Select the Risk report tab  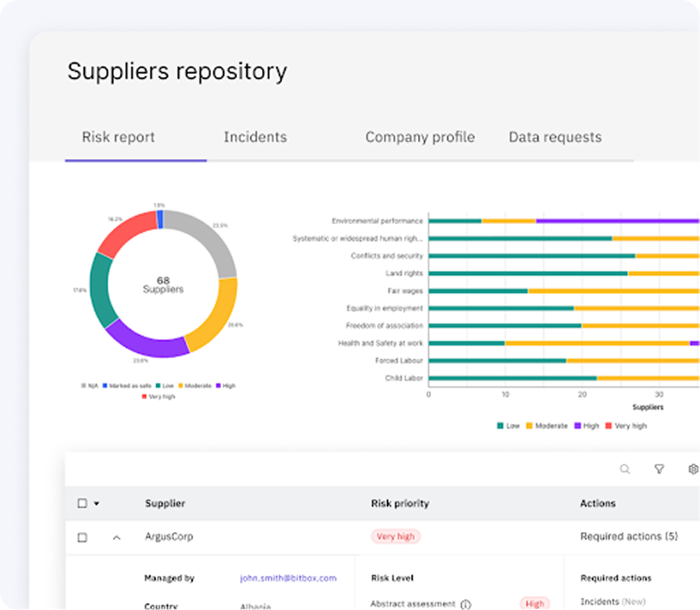tap(118, 137)
